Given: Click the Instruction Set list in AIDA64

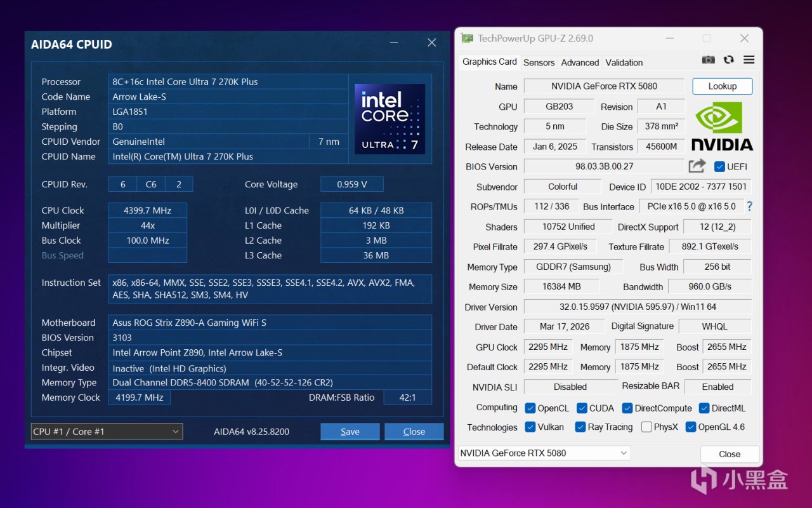Looking at the screenshot, I should click(270, 289).
